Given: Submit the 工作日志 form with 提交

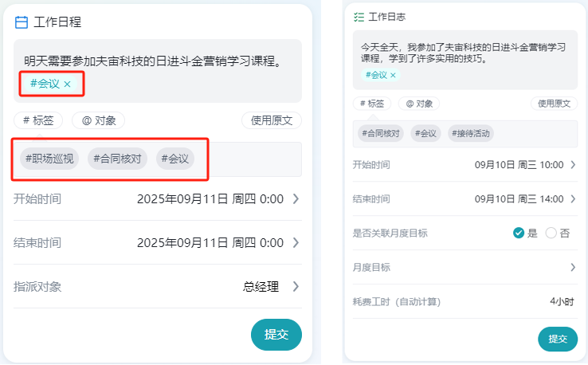Looking at the screenshot, I should coord(558,339).
